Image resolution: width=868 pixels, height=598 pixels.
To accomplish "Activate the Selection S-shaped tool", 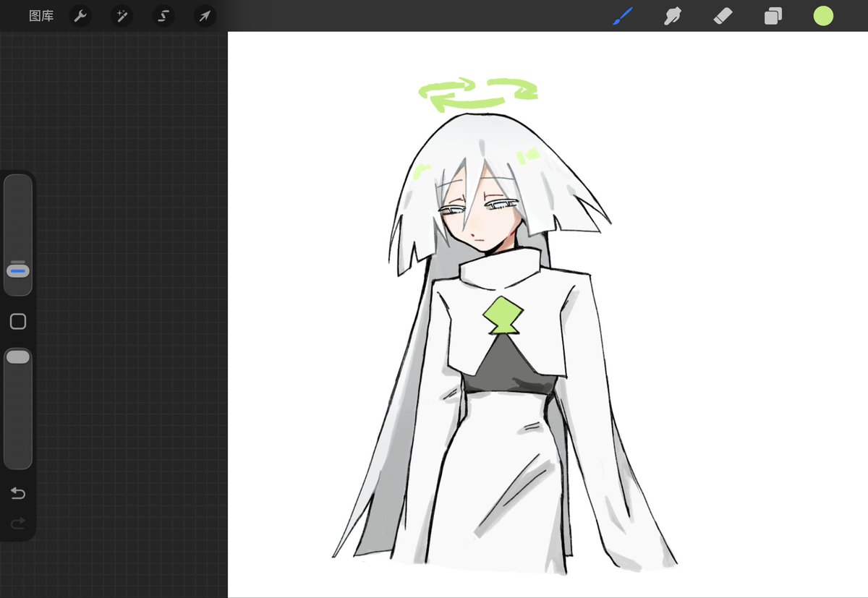I will pos(163,16).
